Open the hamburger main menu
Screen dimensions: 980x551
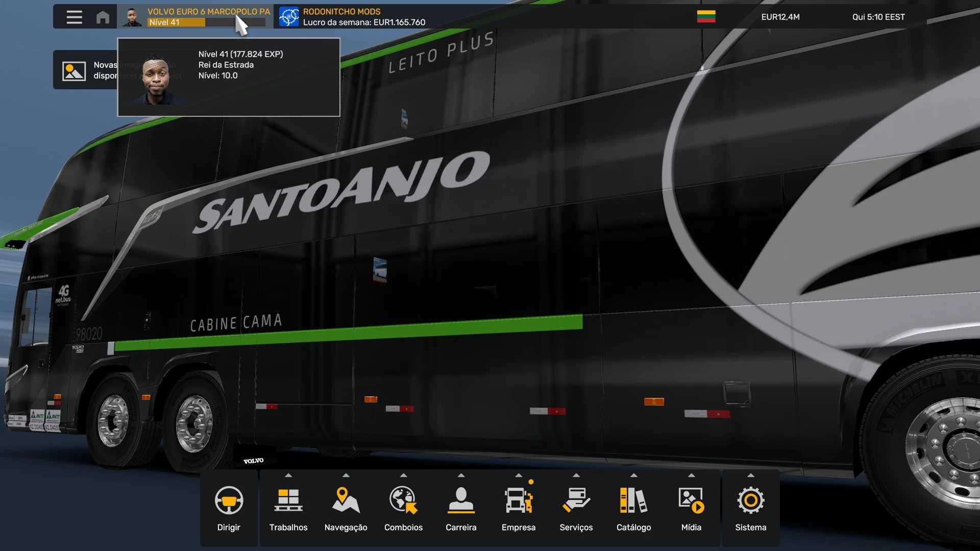click(x=74, y=17)
